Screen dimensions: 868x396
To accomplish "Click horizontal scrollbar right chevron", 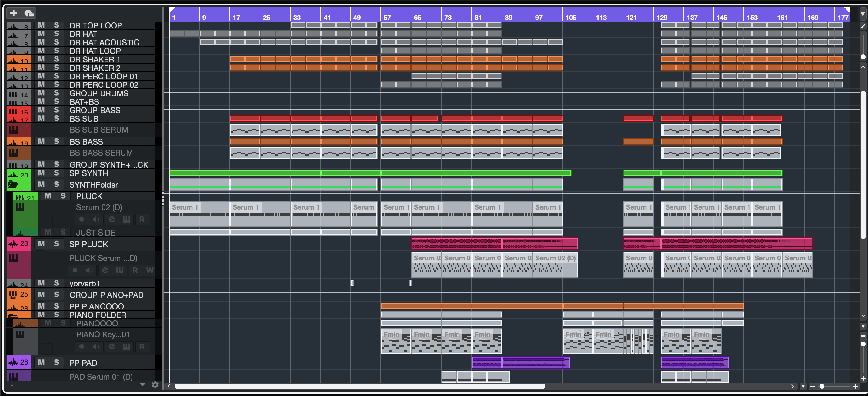I will [x=793, y=386].
